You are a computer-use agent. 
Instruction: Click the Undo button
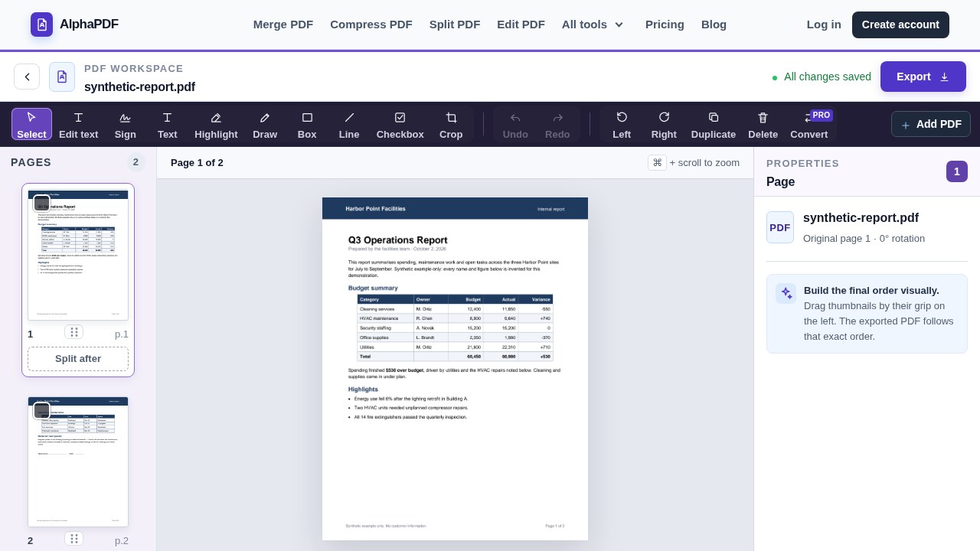515,124
